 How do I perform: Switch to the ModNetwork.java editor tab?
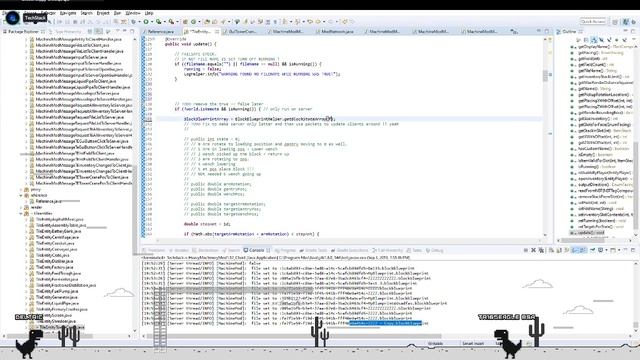[x=337, y=31]
